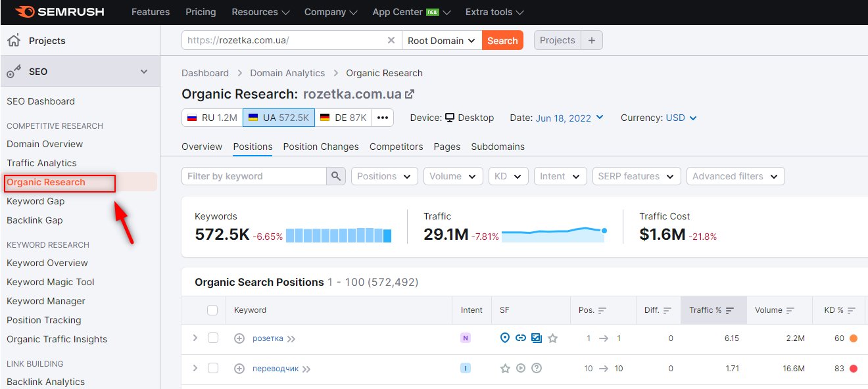Open the Company menu
The width and height of the screenshot is (868, 389).
[x=331, y=12]
